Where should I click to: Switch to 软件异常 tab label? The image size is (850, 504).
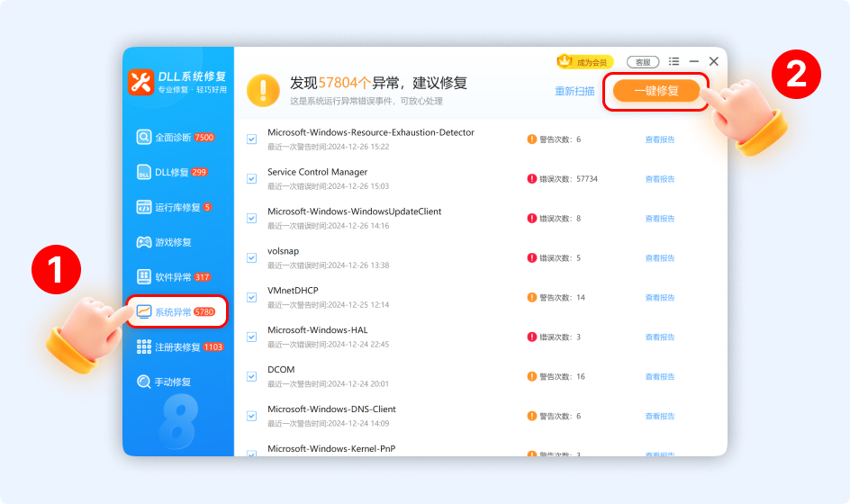[x=173, y=277]
